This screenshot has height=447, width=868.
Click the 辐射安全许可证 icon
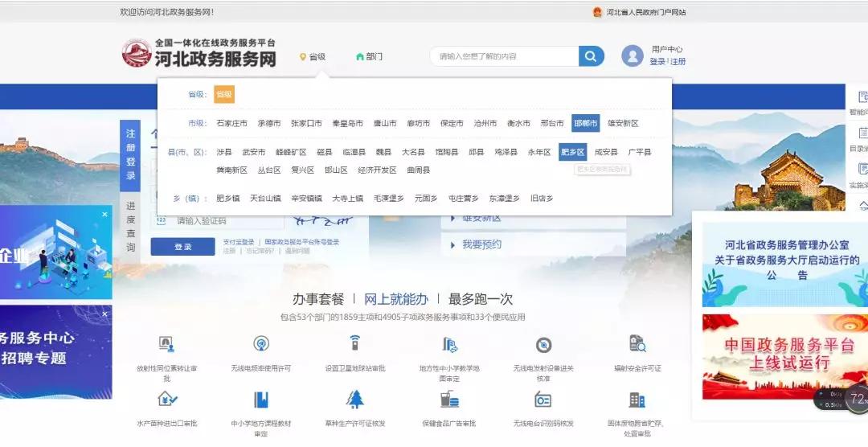pyautogui.click(x=637, y=345)
